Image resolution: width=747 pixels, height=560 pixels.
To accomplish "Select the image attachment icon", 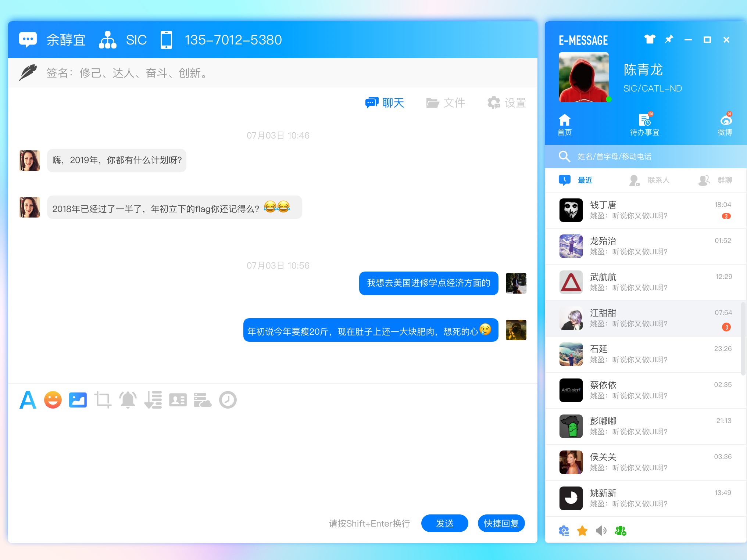I will [x=78, y=400].
